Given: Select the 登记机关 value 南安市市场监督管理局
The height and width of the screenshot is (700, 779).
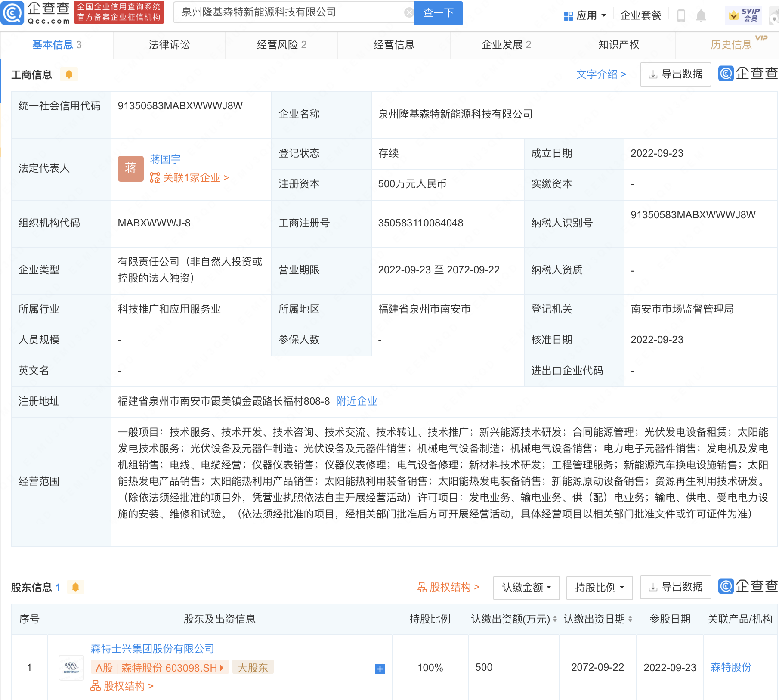Looking at the screenshot, I should pos(682,309).
